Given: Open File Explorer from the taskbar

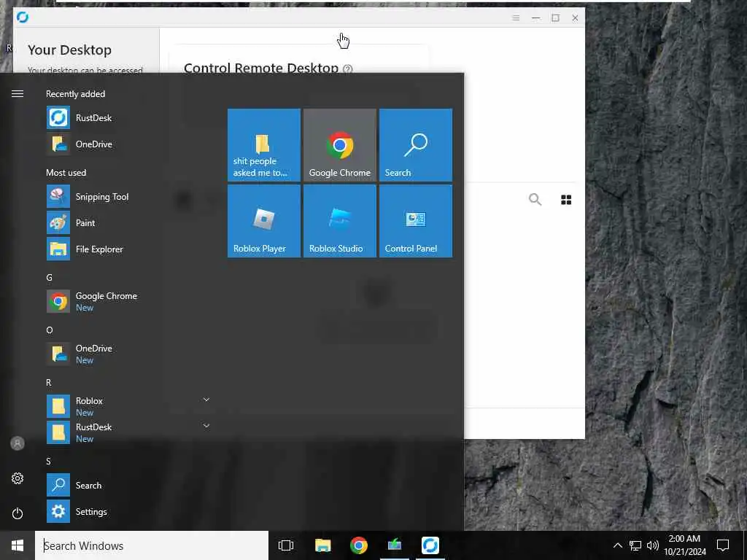Looking at the screenshot, I should tap(322, 545).
